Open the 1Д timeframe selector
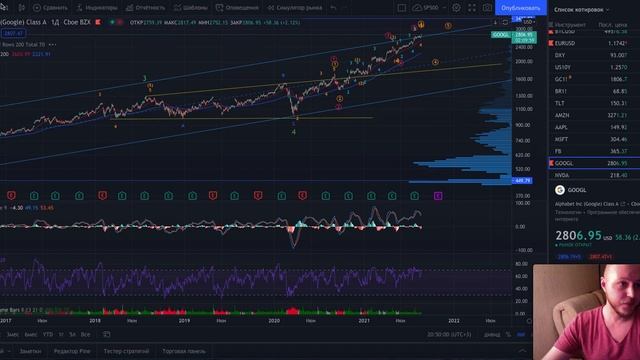Screen dimensions: 640x360 [55, 22]
